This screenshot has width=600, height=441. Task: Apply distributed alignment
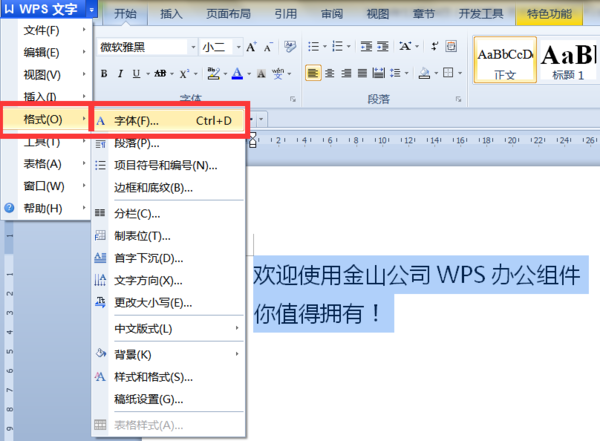coord(378,73)
